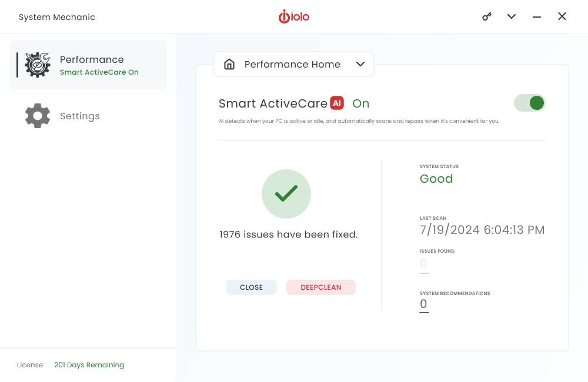The width and height of the screenshot is (588, 382).
Task: Click the License label
Action: click(30, 365)
